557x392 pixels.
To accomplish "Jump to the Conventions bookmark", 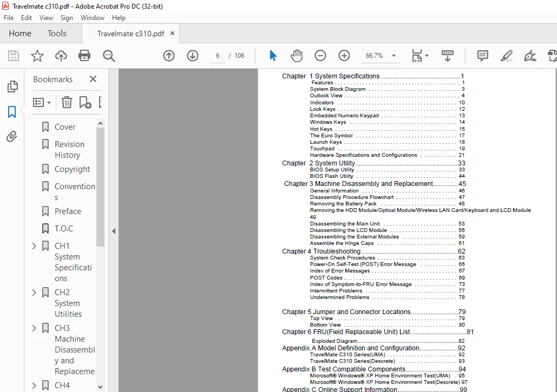I will (x=75, y=192).
